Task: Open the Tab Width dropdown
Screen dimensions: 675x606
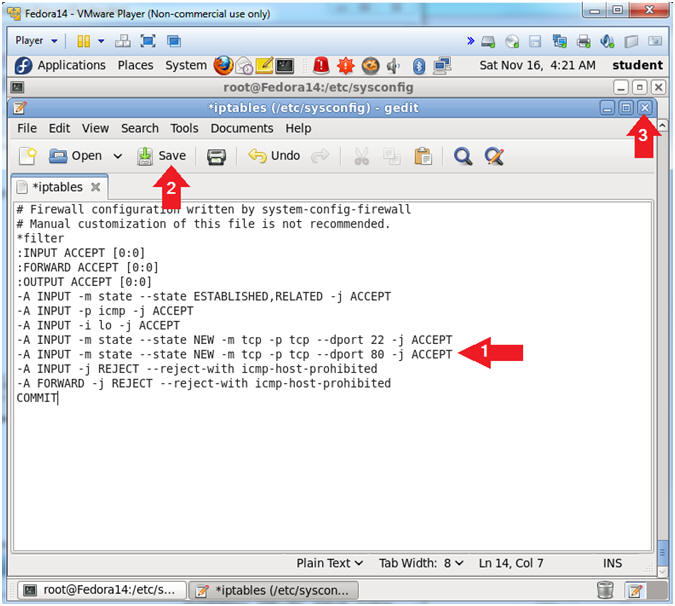Action: (421, 563)
